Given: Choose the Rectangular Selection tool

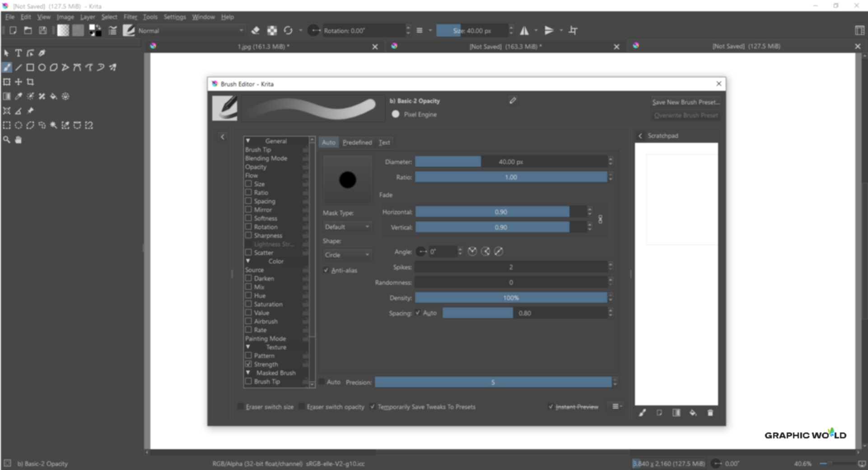Looking at the screenshot, I should (7, 126).
